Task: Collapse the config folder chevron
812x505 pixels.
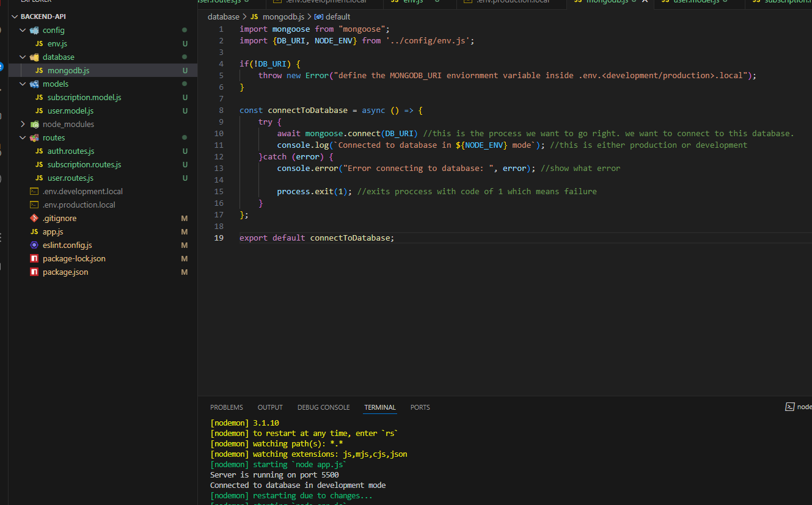Action: [23, 30]
